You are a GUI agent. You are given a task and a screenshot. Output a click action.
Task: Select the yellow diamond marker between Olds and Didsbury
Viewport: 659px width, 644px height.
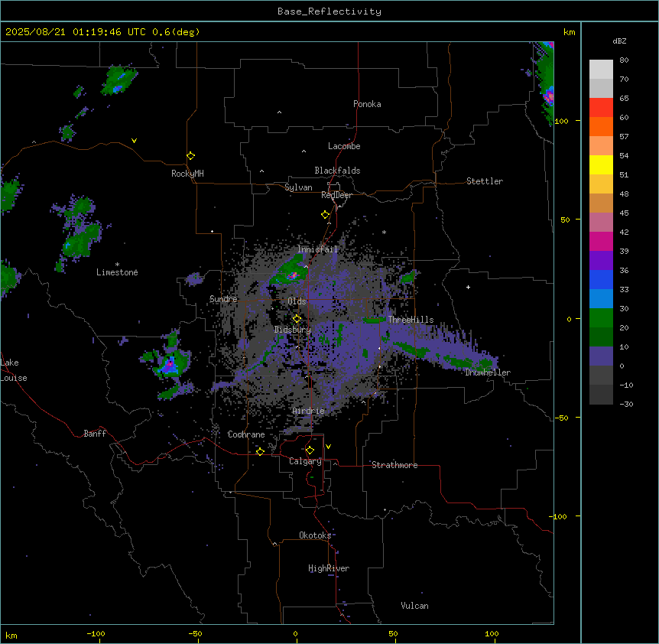[x=297, y=319]
